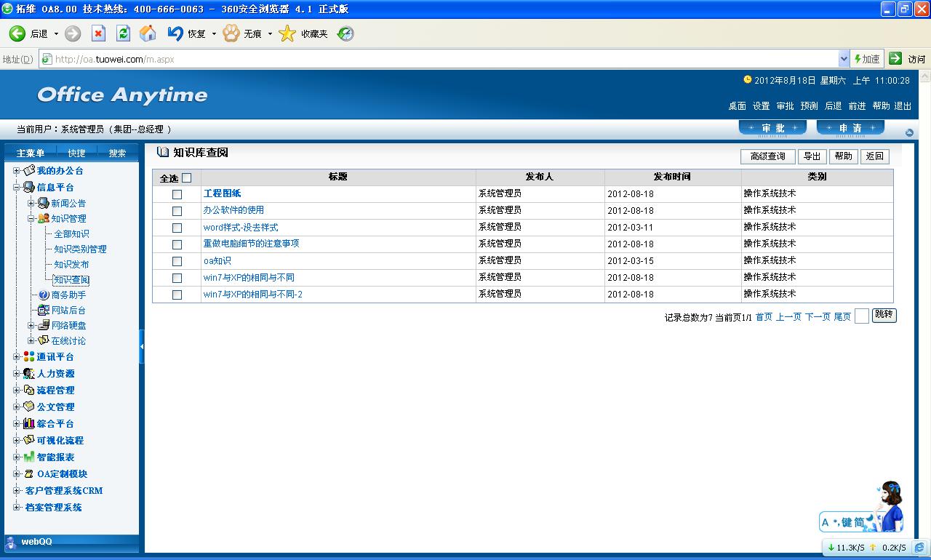Open the 办公软件的使用 article link
931x560 pixels.
point(233,210)
